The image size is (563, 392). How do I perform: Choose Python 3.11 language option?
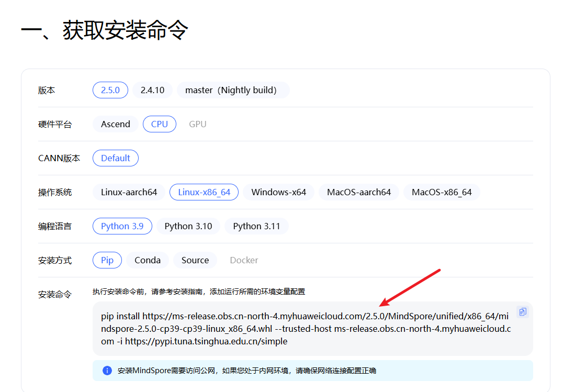pos(257,226)
